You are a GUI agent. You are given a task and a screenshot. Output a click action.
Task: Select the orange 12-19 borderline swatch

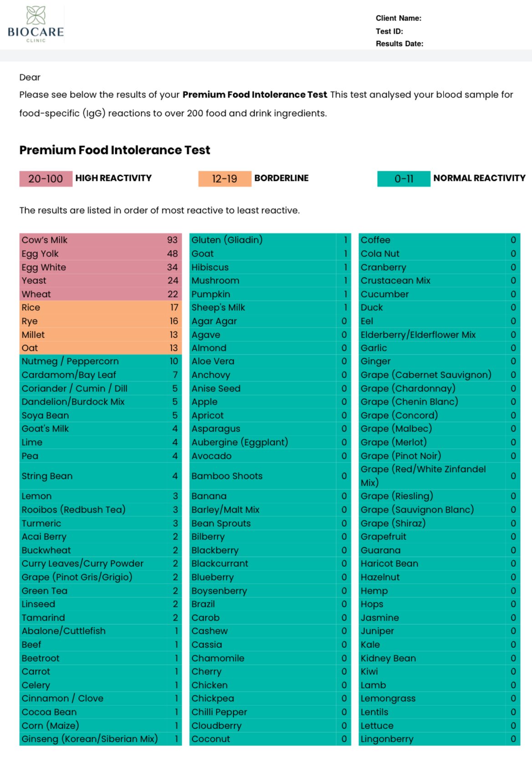[x=225, y=179]
